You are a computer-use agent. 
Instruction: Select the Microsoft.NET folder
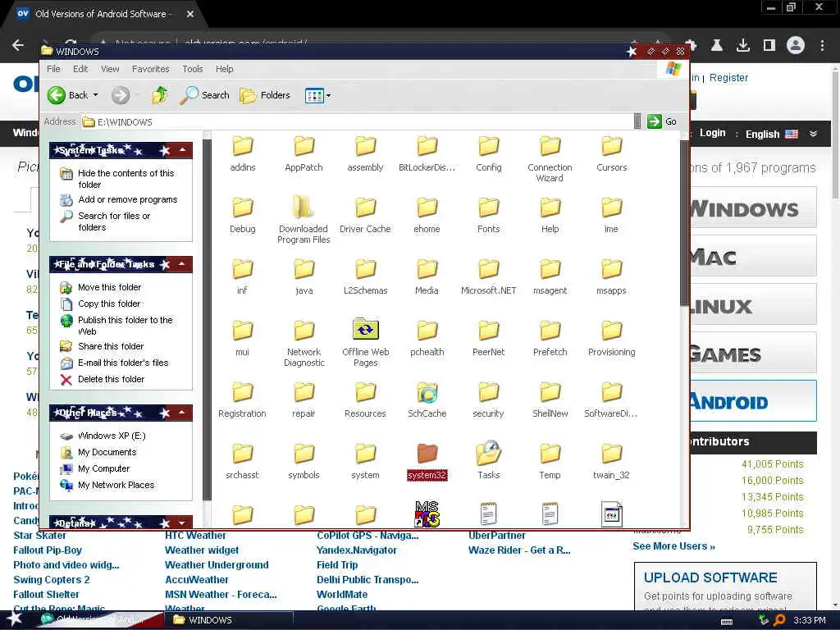[489, 277]
